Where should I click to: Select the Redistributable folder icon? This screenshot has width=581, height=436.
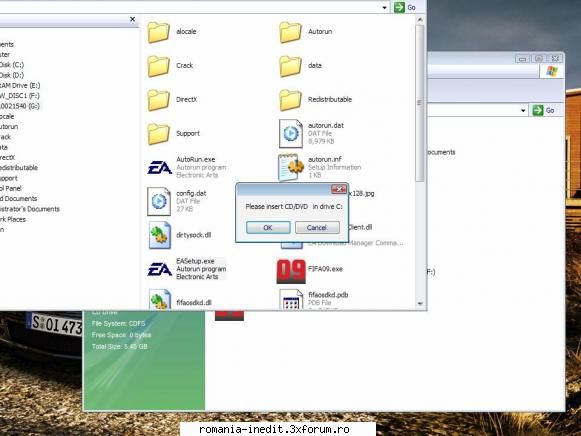(x=290, y=100)
